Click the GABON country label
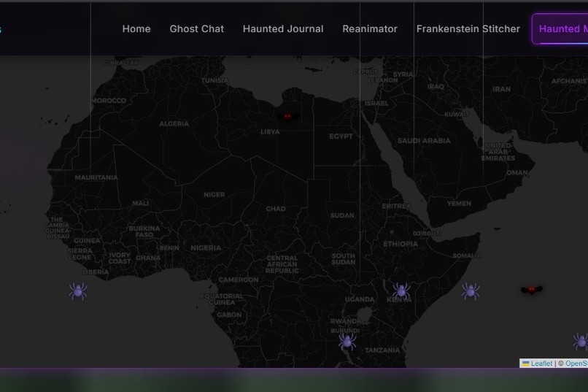 (x=229, y=315)
